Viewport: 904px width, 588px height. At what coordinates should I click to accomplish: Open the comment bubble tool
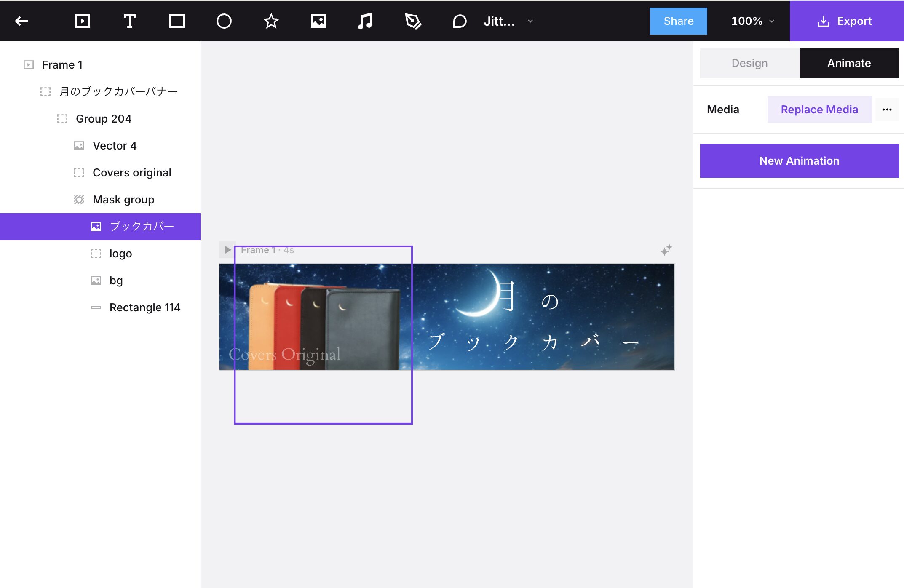(x=460, y=21)
